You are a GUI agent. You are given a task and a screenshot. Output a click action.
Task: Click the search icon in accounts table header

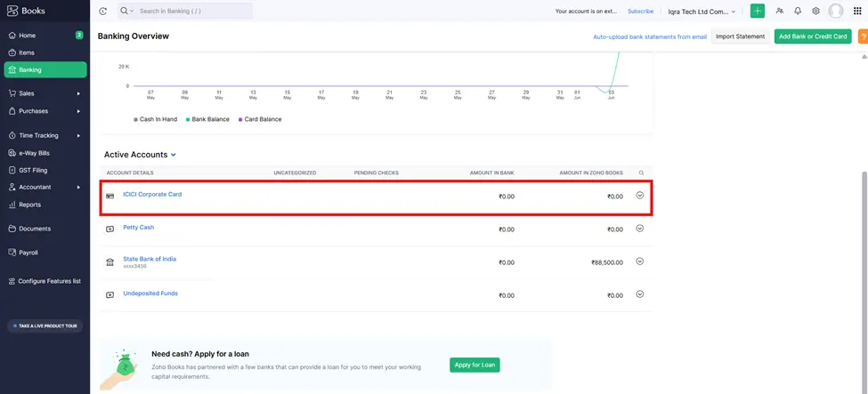(641, 173)
